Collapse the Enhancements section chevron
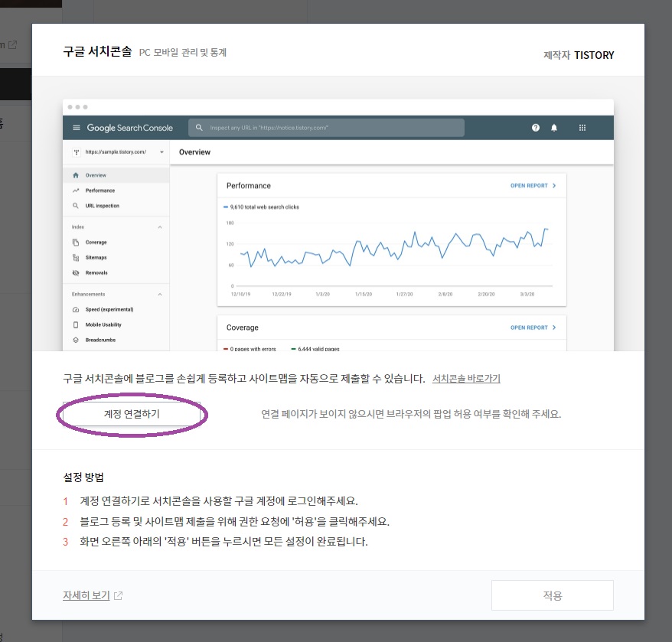The width and height of the screenshot is (672, 642). tap(160, 295)
